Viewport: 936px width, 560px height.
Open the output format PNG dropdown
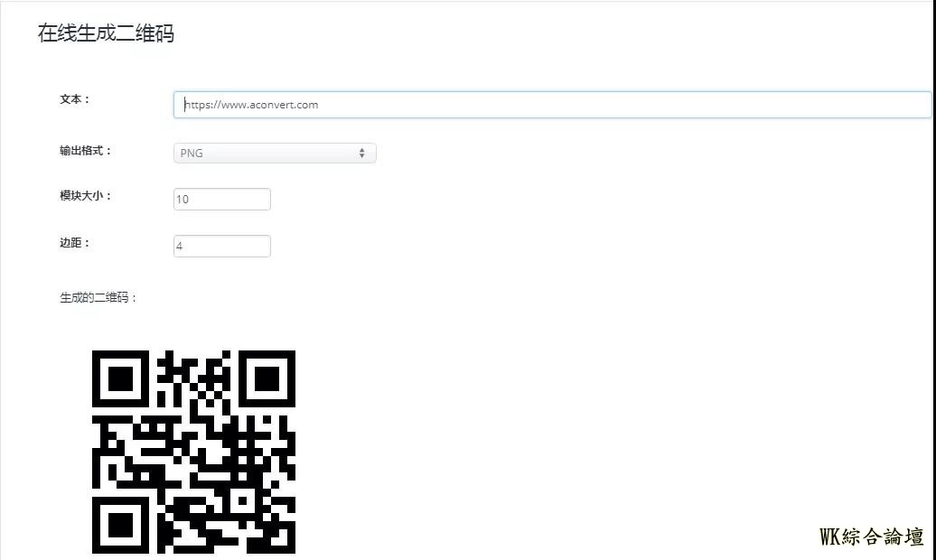point(275,153)
